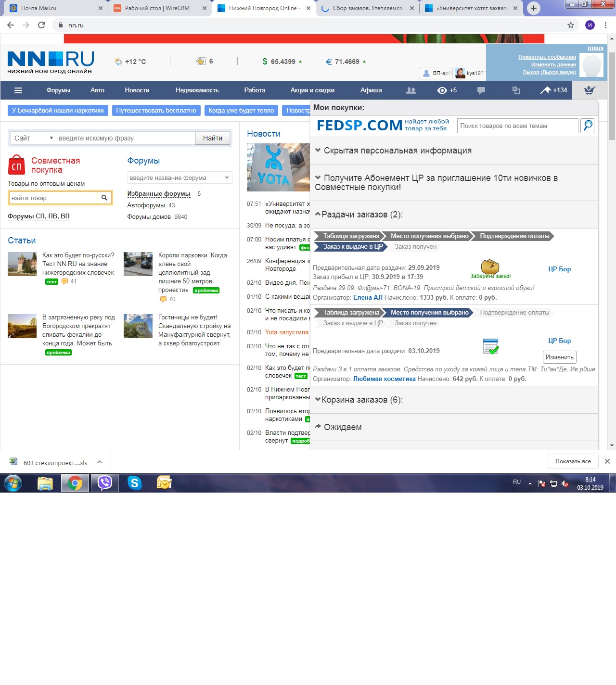Open Афиша in the navigation bar
The width and height of the screenshot is (616, 685).
(x=371, y=90)
